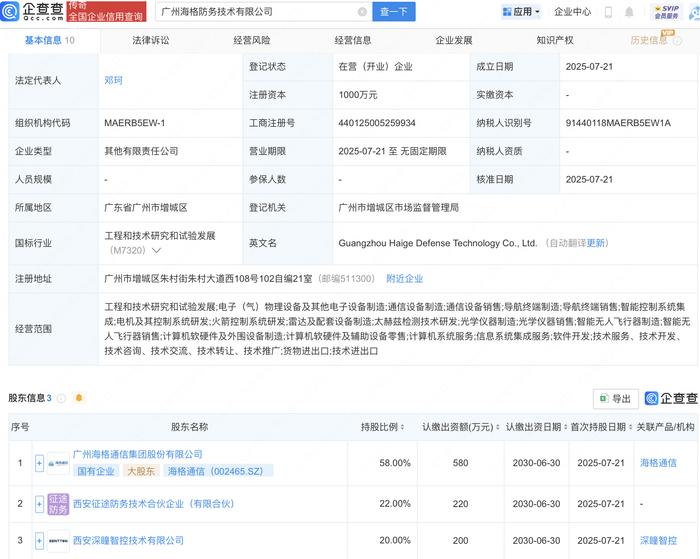
Task: Select registered capital 1000万元
Action: tap(358, 95)
